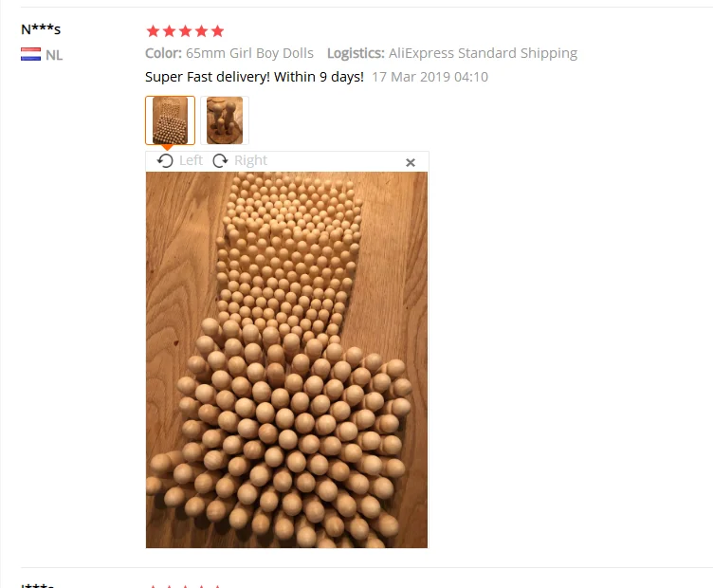Click the rotate right arrow icon
713x588 pixels.
pyautogui.click(x=220, y=160)
